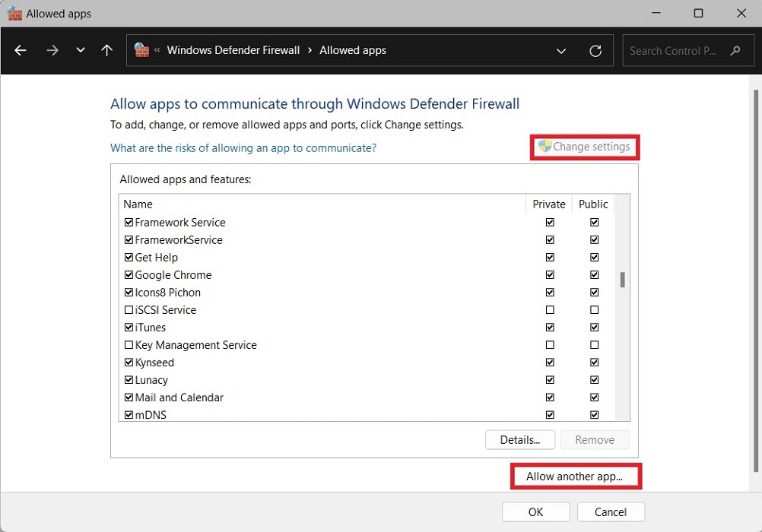The image size is (762, 532).
Task: Open the risks of allowing apps link
Action: click(243, 148)
